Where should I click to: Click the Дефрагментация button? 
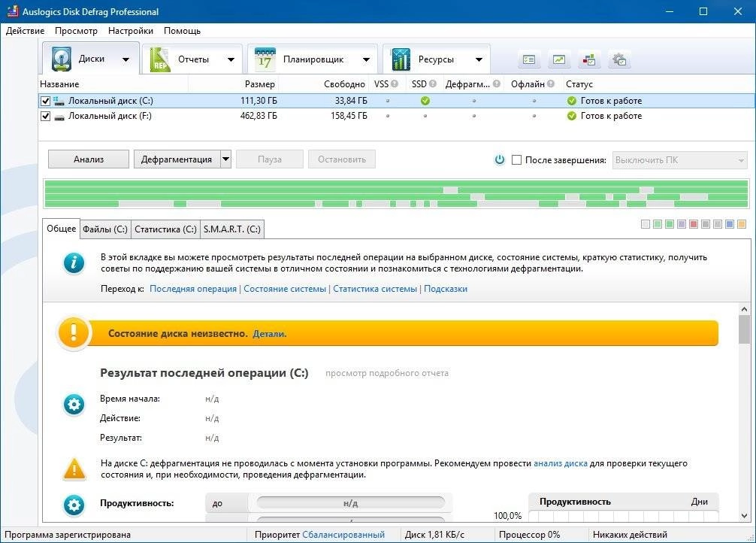[x=177, y=159]
